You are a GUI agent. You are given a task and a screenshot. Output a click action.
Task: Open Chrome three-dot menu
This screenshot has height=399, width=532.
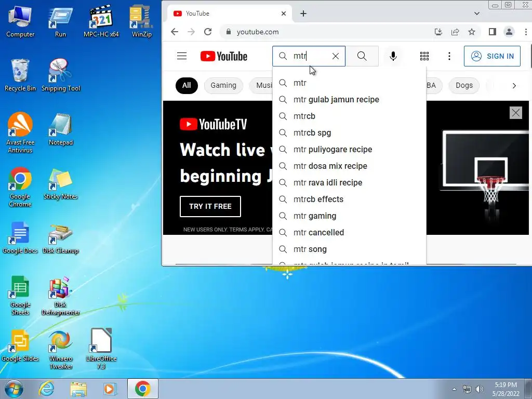point(526,32)
